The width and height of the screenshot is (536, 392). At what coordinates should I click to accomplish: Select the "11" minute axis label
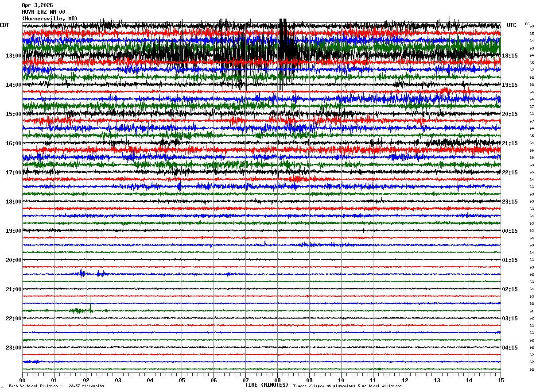point(373,380)
